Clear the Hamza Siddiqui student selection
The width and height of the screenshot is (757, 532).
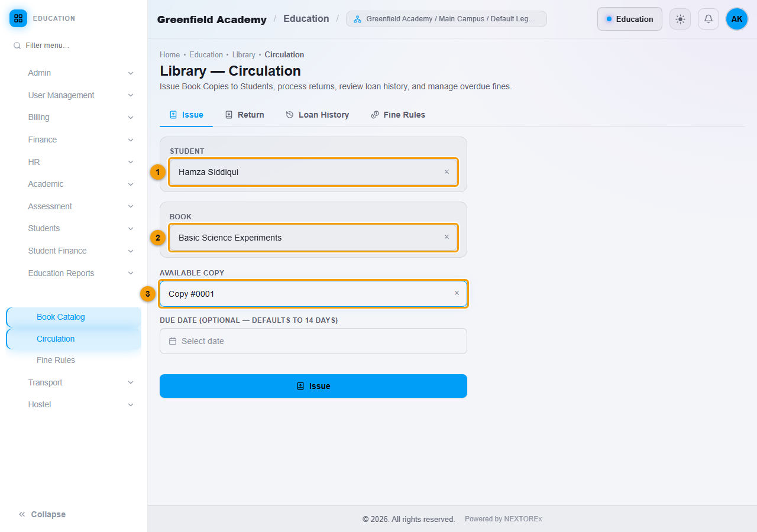click(x=447, y=172)
